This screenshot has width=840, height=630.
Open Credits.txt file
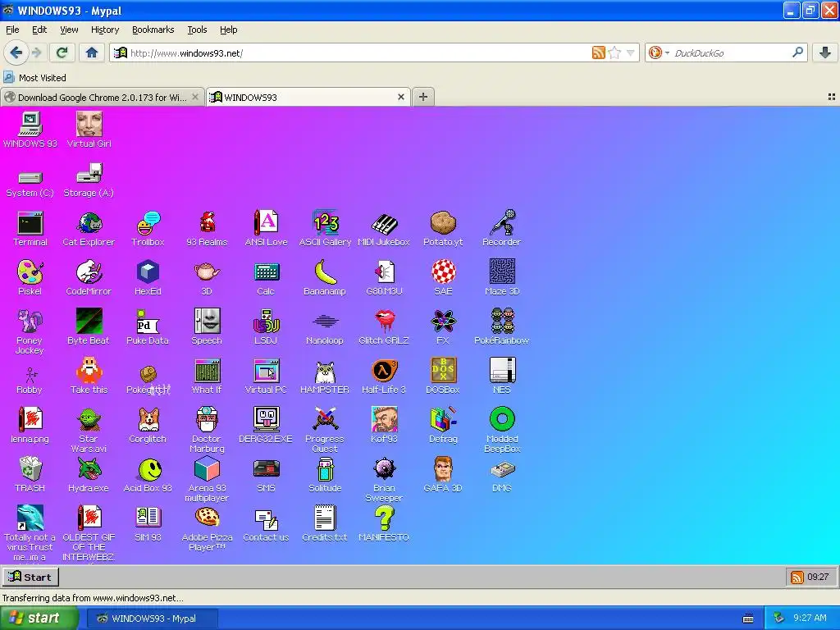[325, 524]
